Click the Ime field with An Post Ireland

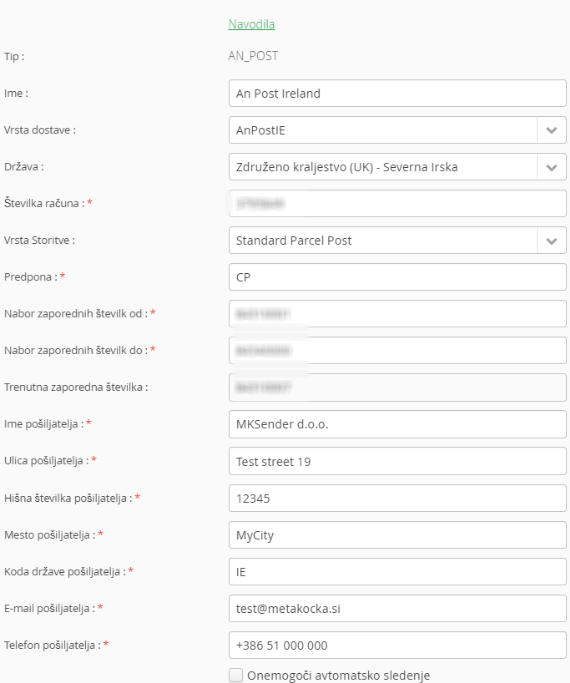398,93
